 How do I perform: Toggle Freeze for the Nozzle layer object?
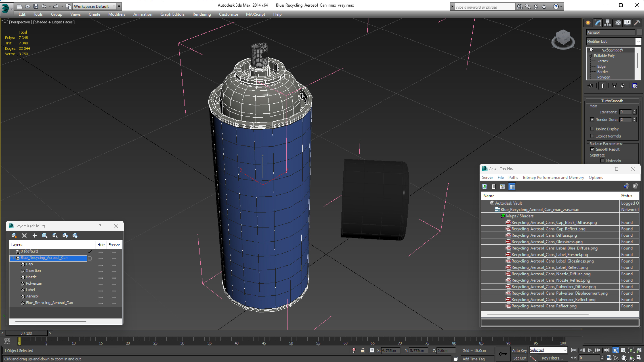(114, 278)
